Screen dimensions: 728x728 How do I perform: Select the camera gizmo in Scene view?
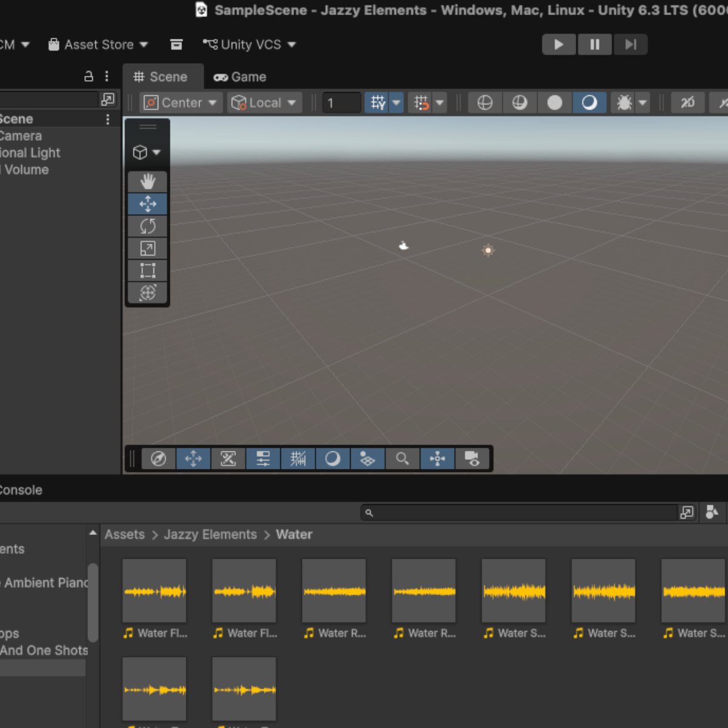point(403,246)
